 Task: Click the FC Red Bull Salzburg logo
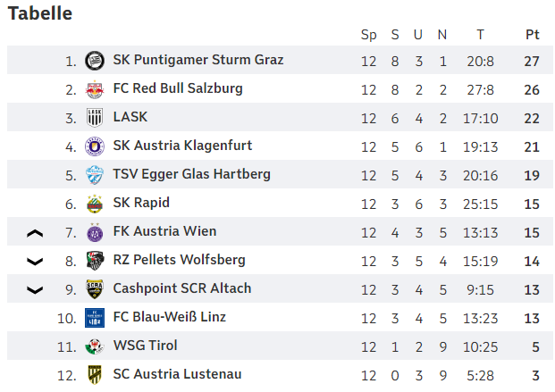point(95,89)
